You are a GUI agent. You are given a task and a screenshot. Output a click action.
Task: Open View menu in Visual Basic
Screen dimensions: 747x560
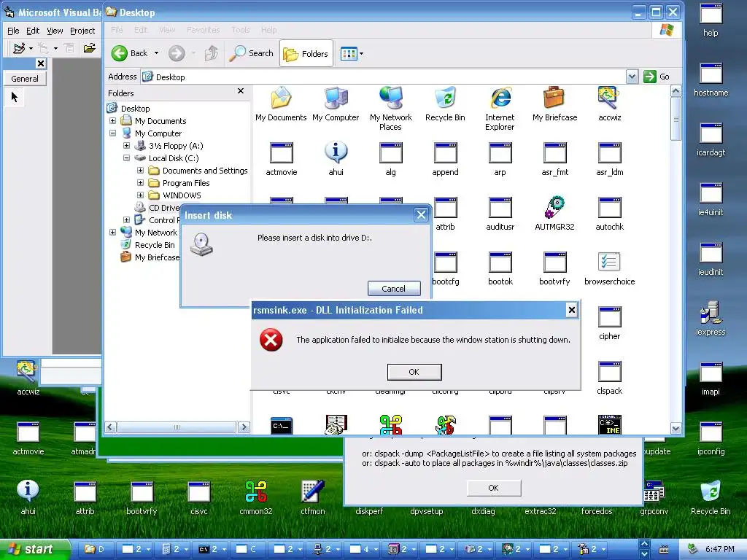[x=55, y=31]
